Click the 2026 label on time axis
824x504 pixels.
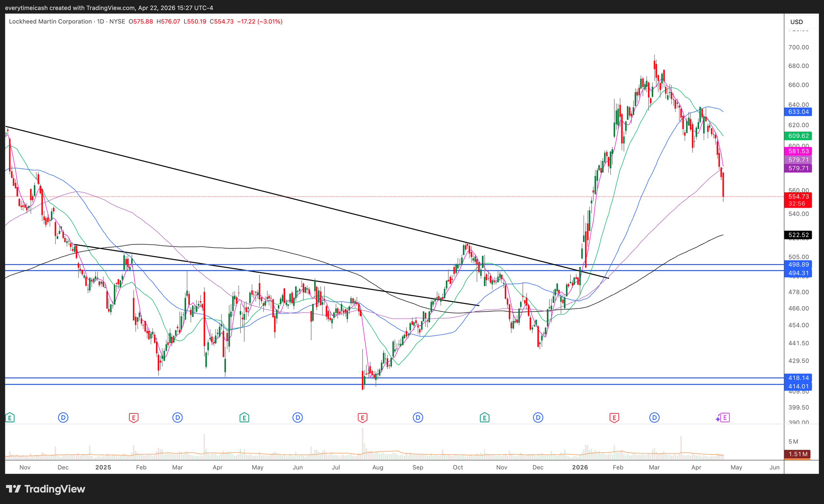tap(579, 467)
